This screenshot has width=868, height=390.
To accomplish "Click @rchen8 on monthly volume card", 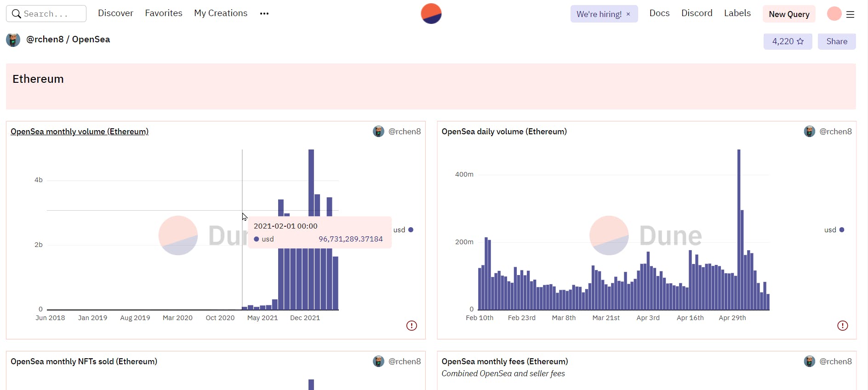I will click(x=405, y=132).
